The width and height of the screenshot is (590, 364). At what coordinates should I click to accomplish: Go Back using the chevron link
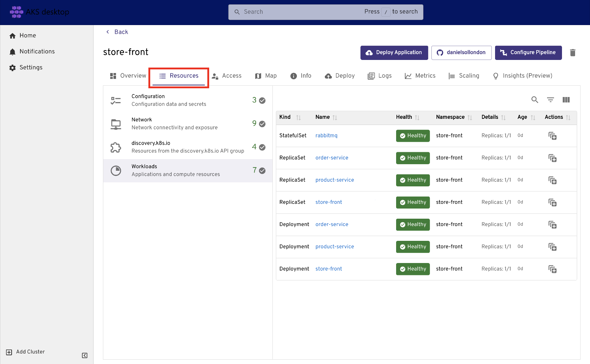click(x=117, y=32)
